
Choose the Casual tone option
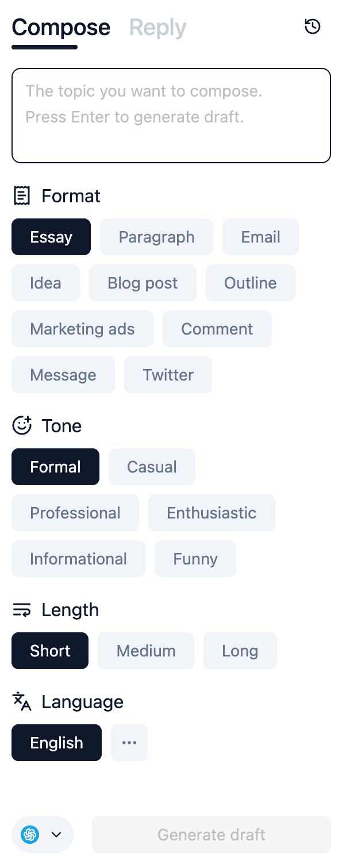[x=152, y=467]
